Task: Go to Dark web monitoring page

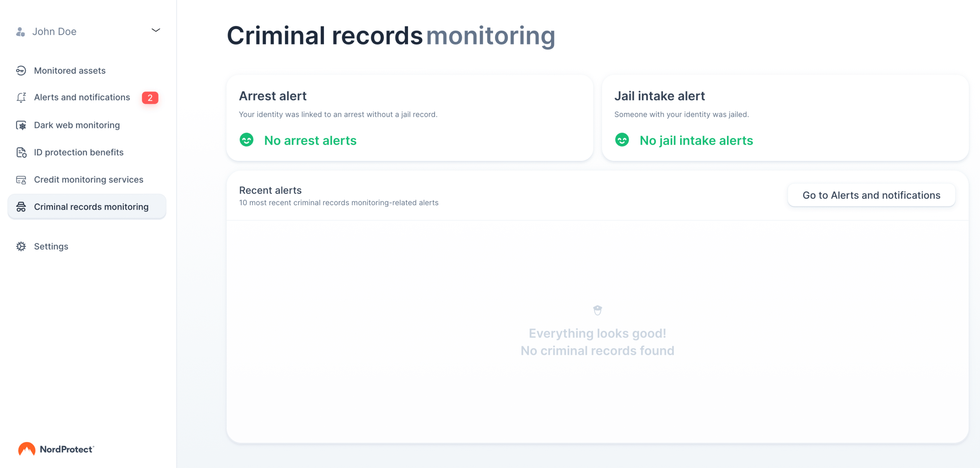Action: pyautogui.click(x=77, y=125)
